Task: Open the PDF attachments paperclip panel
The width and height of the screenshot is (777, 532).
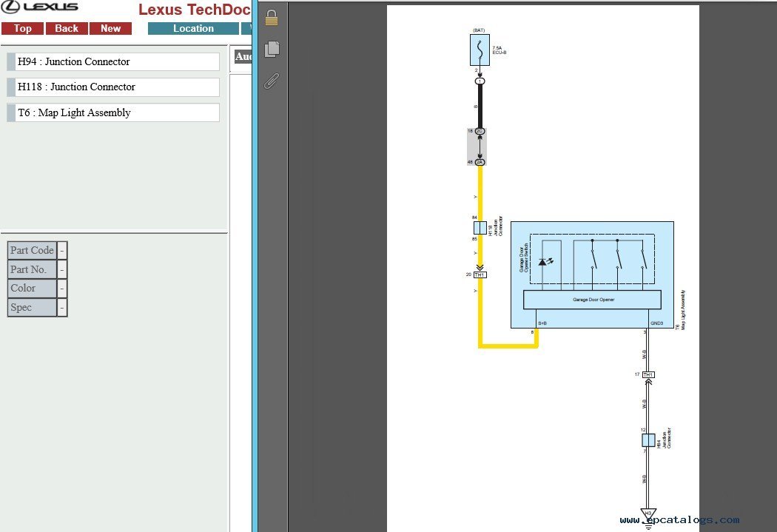Action: [x=272, y=81]
